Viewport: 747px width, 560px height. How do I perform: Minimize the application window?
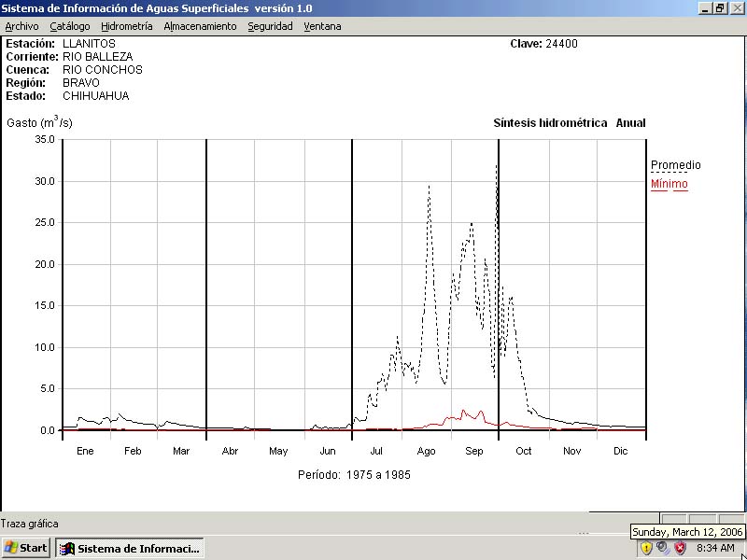pyautogui.click(x=706, y=8)
